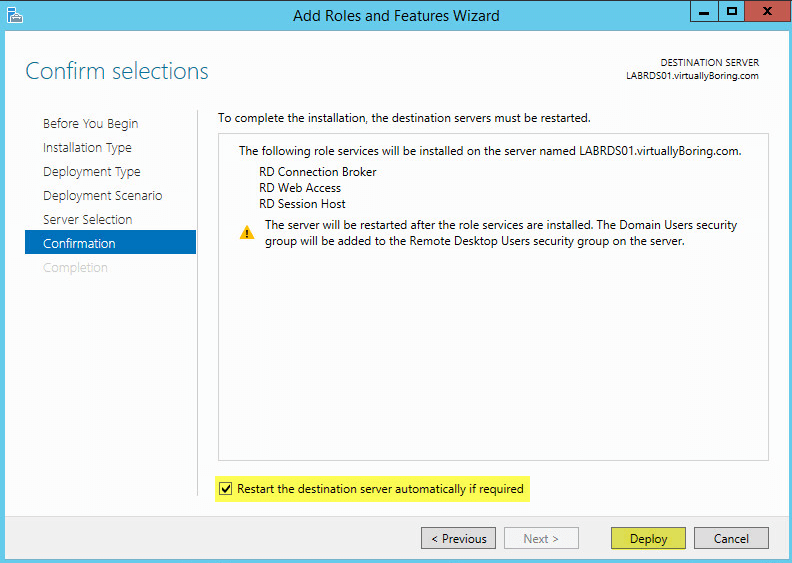Screen dimensions: 792x563
Task: Click RD Connection Broker in the list
Action: (x=317, y=172)
